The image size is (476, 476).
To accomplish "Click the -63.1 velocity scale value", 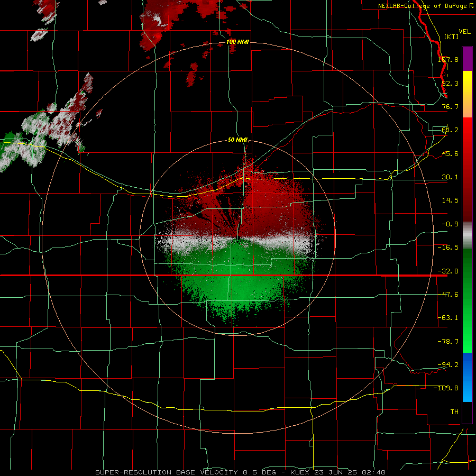I will (448, 318).
